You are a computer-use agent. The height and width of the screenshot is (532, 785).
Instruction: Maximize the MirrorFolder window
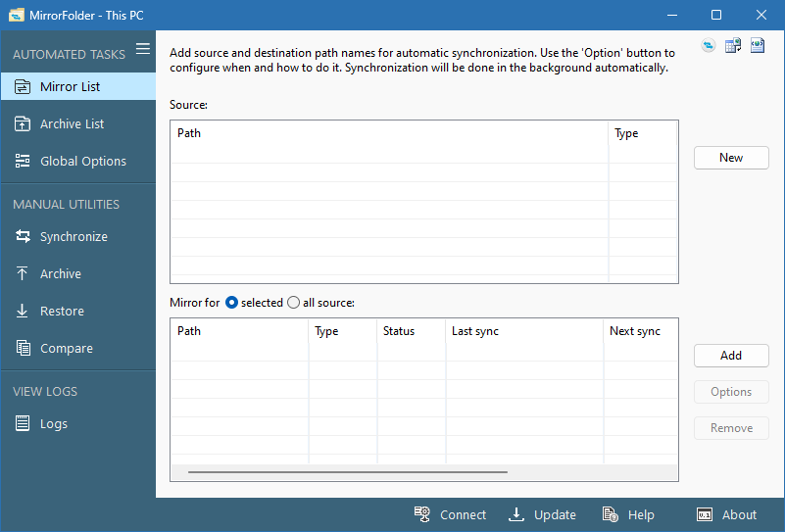point(716,15)
